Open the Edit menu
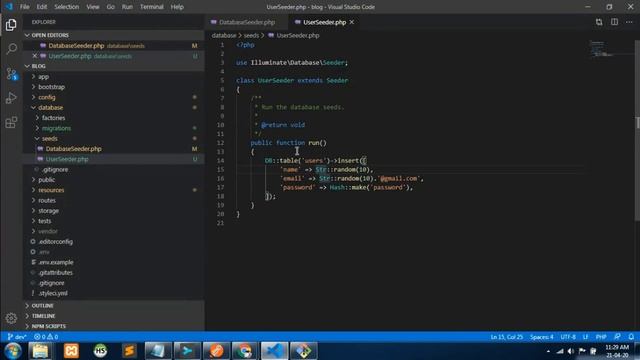The image size is (640, 360). pyautogui.click(x=42, y=7)
